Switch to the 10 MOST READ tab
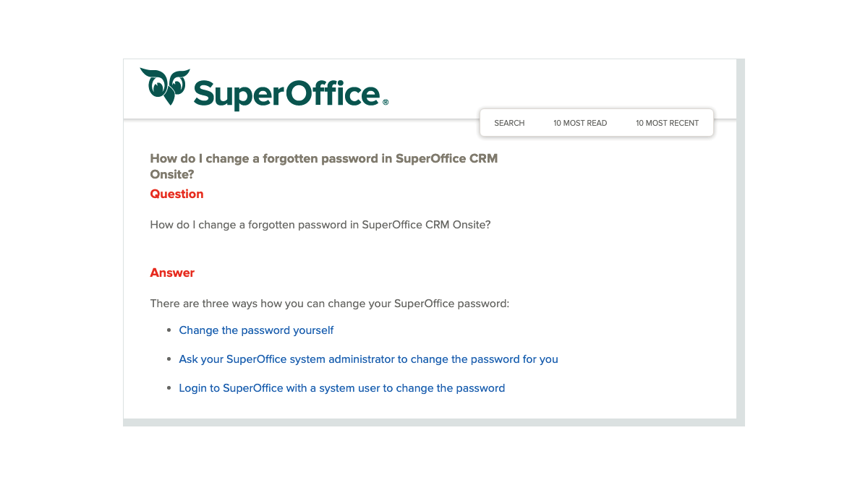This screenshot has width=868, height=485. tap(579, 123)
